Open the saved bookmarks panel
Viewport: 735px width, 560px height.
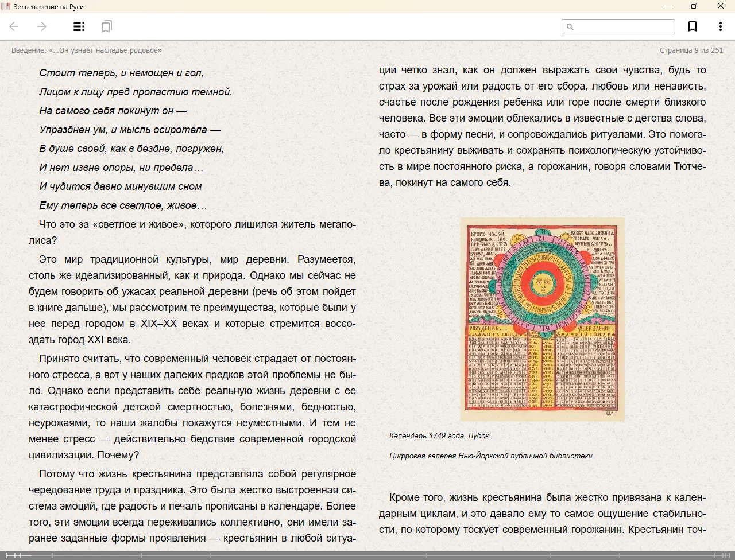click(x=106, y=26)
